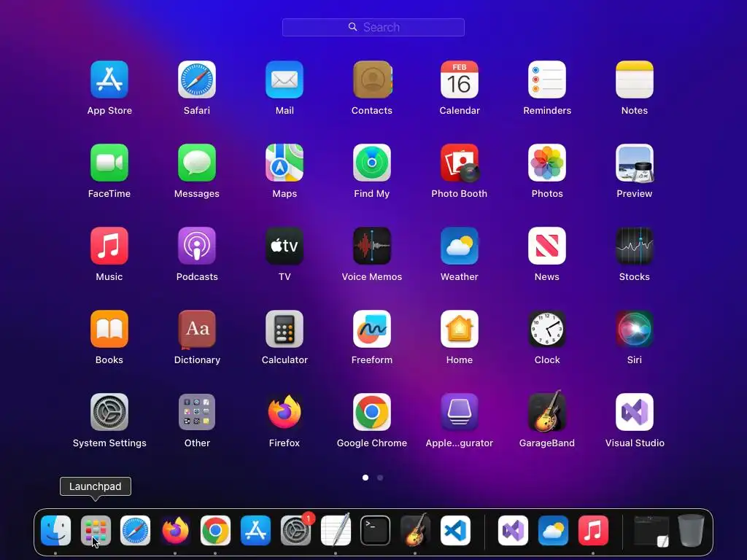
Task: Open Trash in the Dock
Action: pos(692,531)
